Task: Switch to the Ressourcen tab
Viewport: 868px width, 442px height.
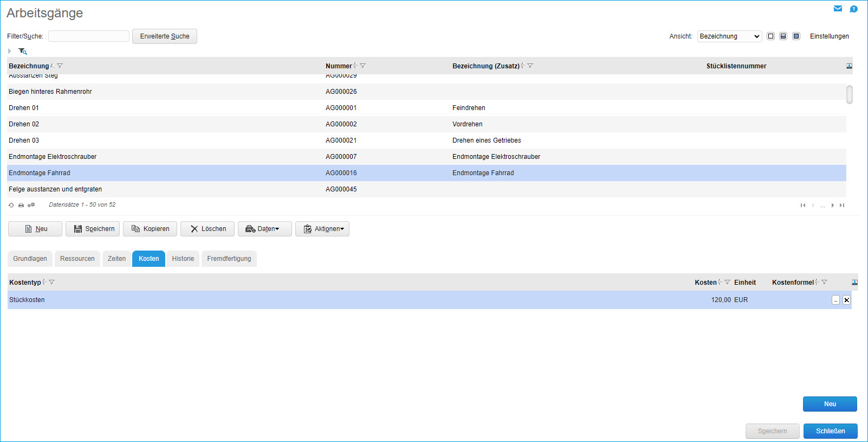Action: coord(77,259)
